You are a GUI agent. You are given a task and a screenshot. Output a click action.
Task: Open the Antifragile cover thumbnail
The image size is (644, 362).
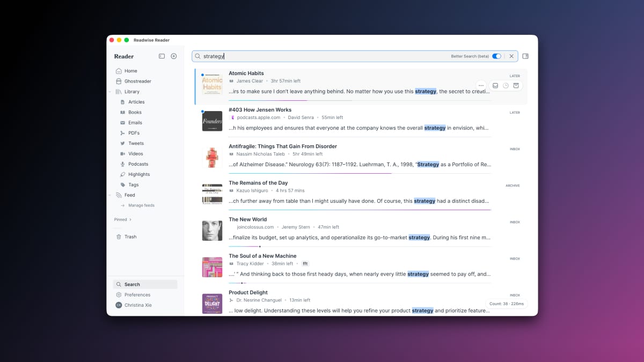pyautogui.click(x=212, y=158)
